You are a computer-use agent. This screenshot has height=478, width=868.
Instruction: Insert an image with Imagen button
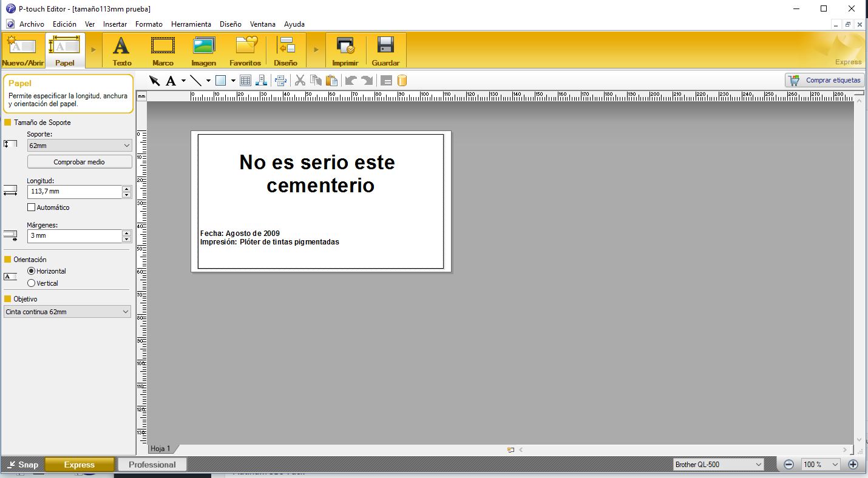point(203,51)
